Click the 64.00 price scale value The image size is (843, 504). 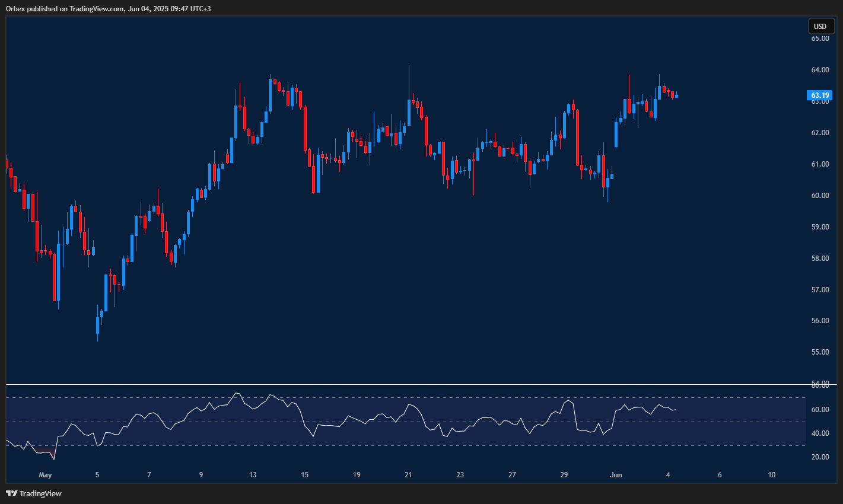click(x=819, y=69)
